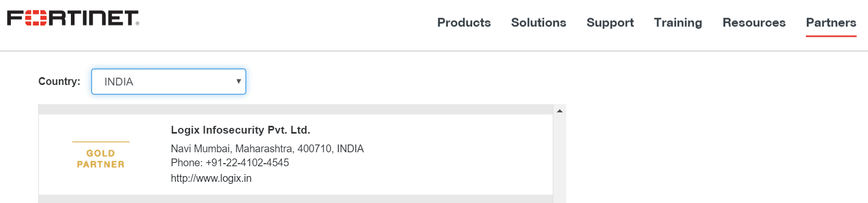Click the Country select's down arrow

(239, 81)
